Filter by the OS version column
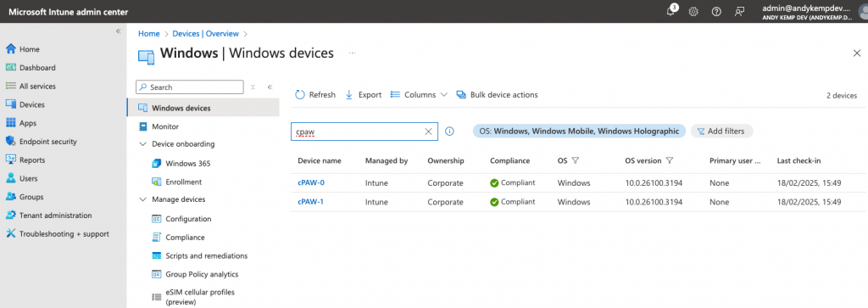This screenshot has height=308, width=868. click(670, 160)
